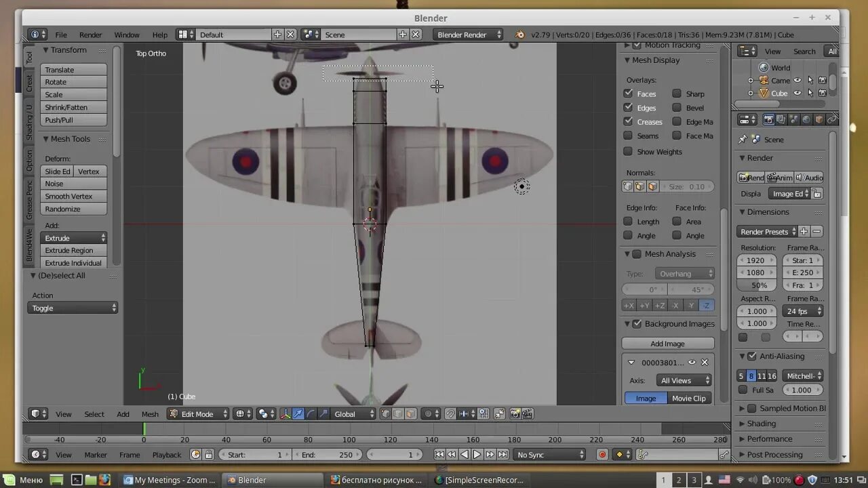Click the record auto-keyframe button
The image size is (868, 488).
pyautogui.click(x=602, y=455)
